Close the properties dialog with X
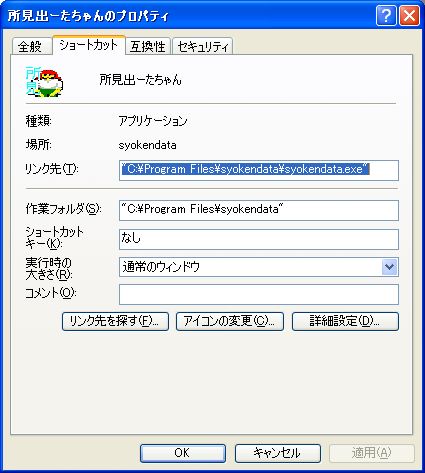Screen dimensions: 425x473 [409, 16]
